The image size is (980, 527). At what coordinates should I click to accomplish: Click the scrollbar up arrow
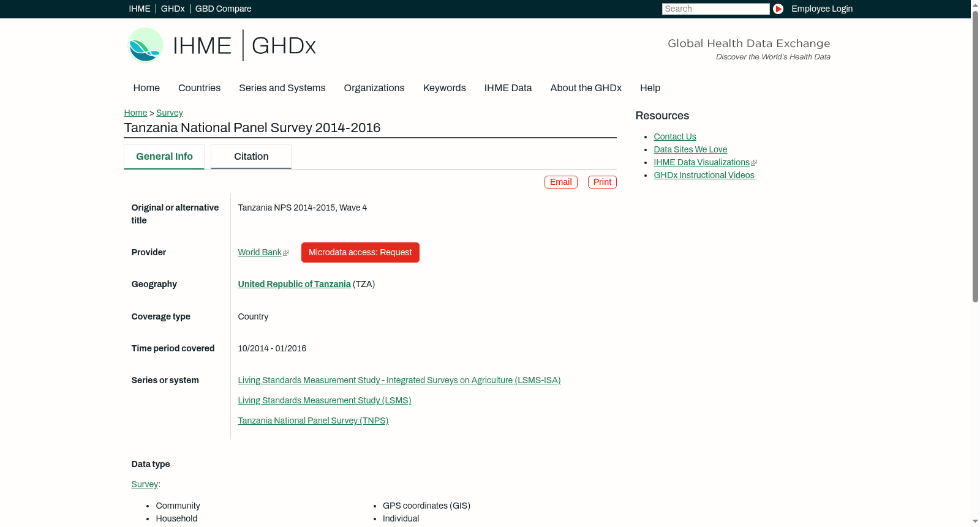tap(975, 5)
